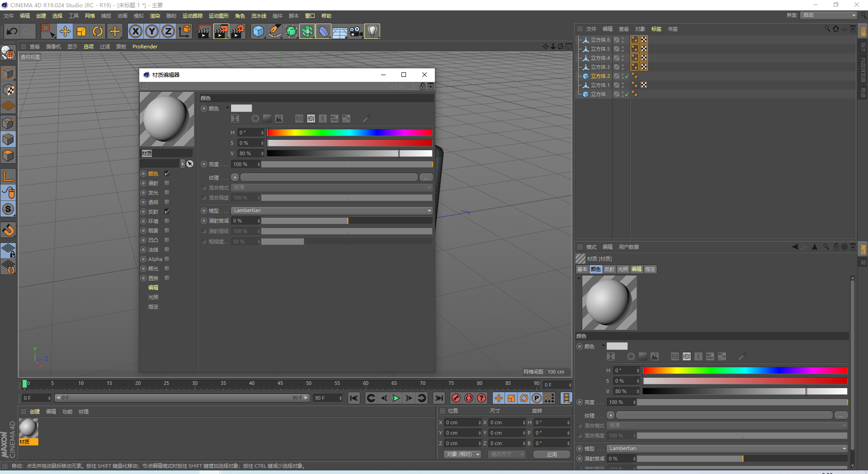This screenshot has width=868, height=474.
Task: Select the Scale tool in top toolbar
Action: [x=81, y=31]
